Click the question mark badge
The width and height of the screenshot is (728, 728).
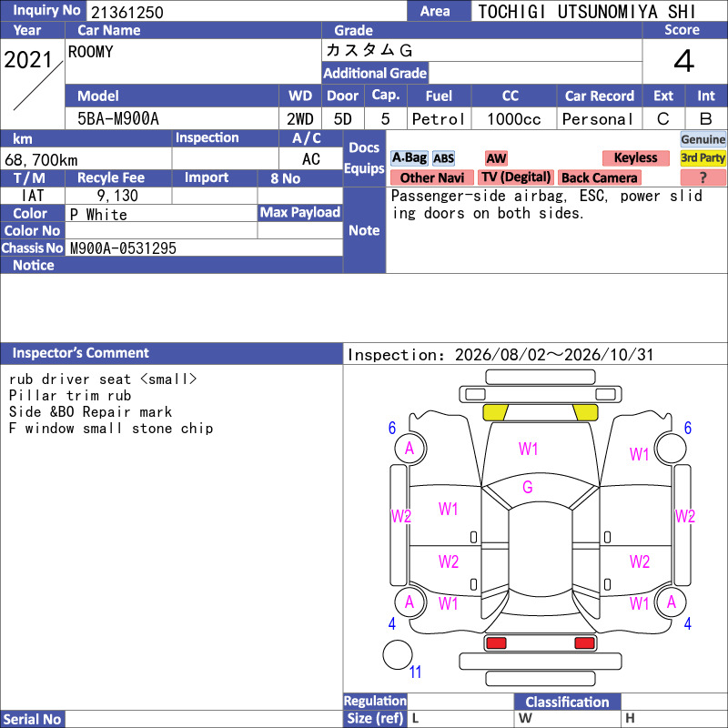(x=703, y=177)
